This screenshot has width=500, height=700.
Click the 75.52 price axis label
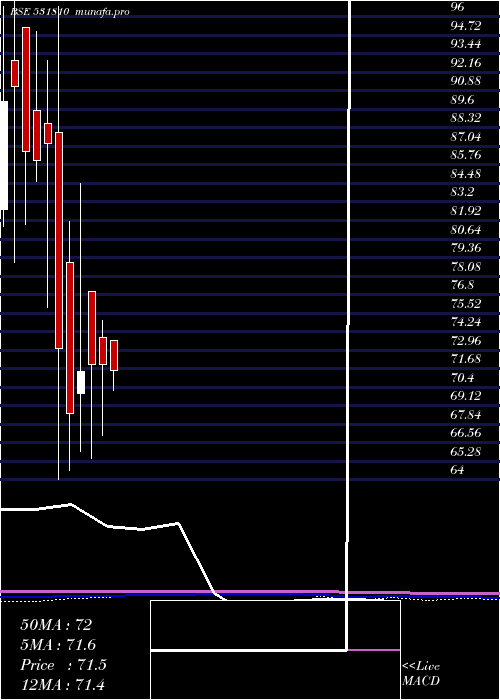[466, 304]
